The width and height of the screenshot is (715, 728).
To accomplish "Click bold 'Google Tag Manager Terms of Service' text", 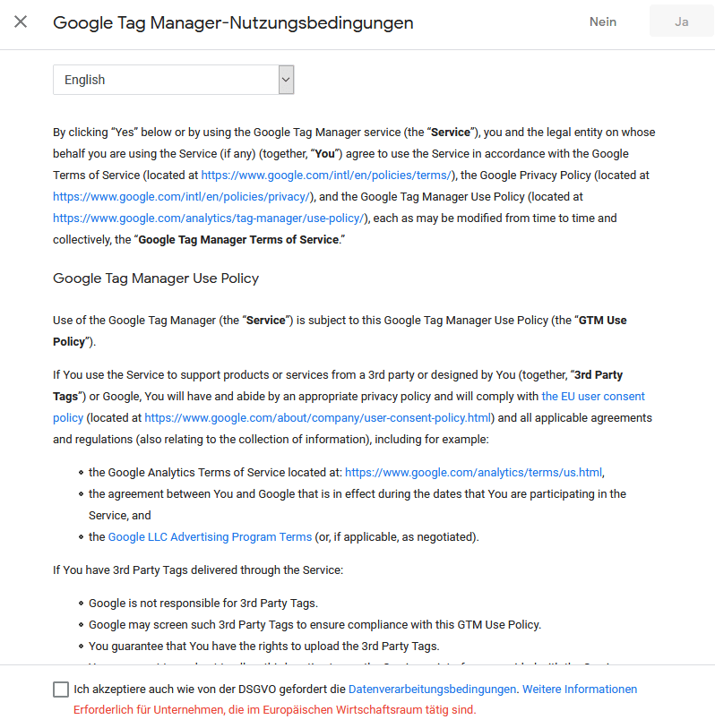I will [238, 240].
